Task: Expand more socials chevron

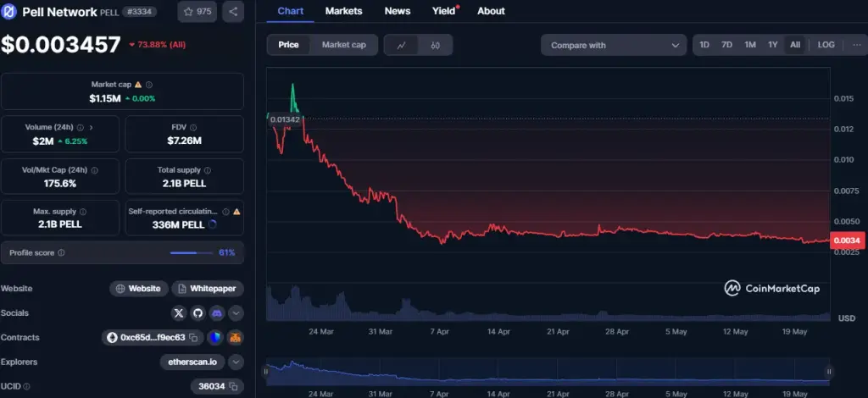Action: point(236,313)
